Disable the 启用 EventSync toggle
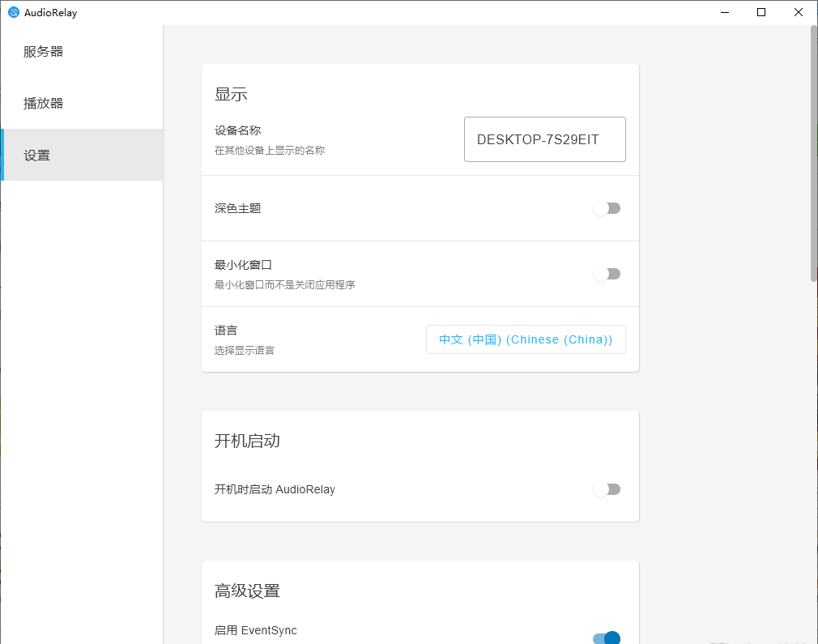The height and width of the screenshot is (644, 818). 607,638
